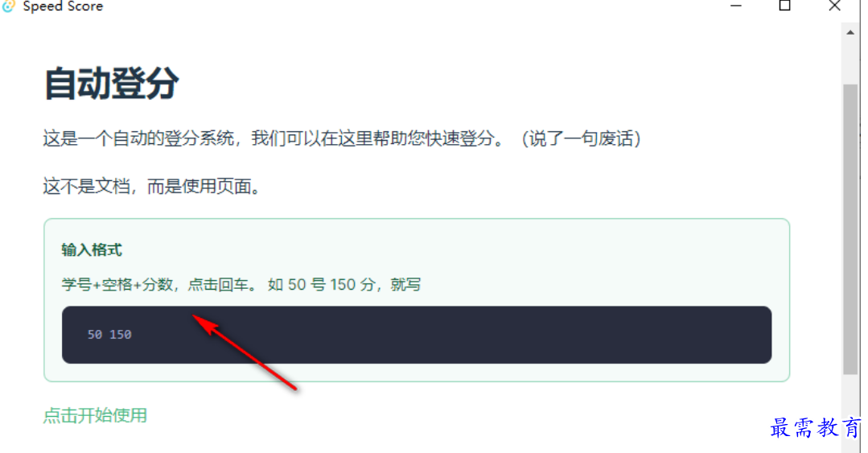Click the red arrow annotation head
The image size is (868, 453).
pos(204,323)
